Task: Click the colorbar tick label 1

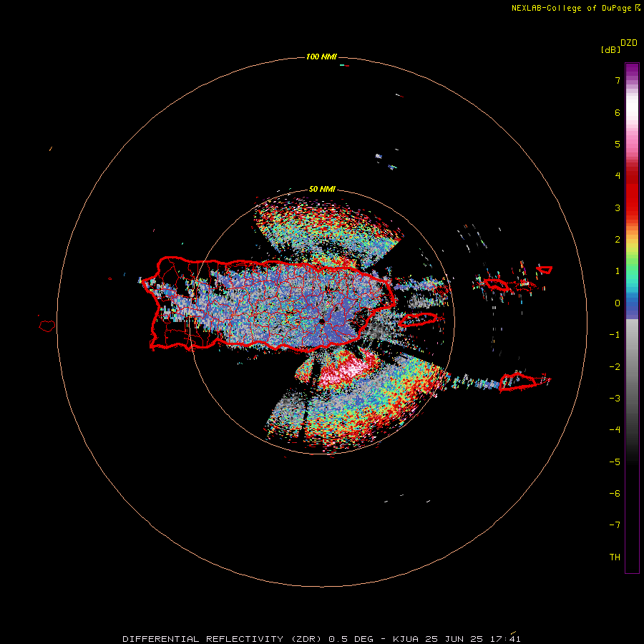Action: pyautogui.click(x=618, y=271)
